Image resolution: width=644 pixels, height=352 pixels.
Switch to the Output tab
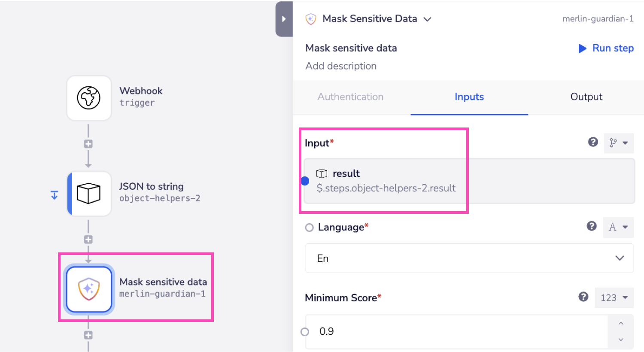(586, 97)
